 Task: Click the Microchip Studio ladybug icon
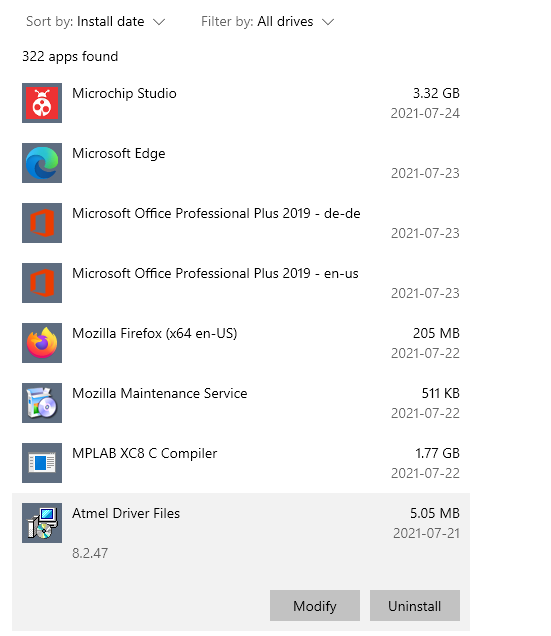click(x=42, y=103)
